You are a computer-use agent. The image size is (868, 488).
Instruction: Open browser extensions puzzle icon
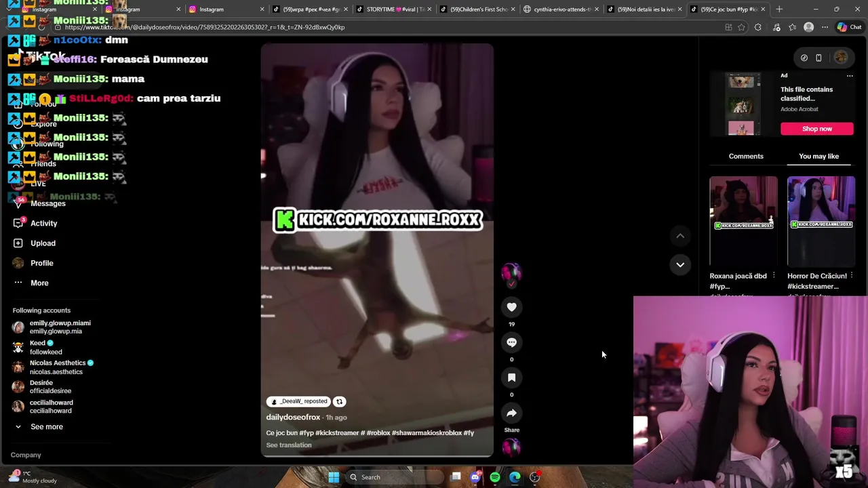758,27
